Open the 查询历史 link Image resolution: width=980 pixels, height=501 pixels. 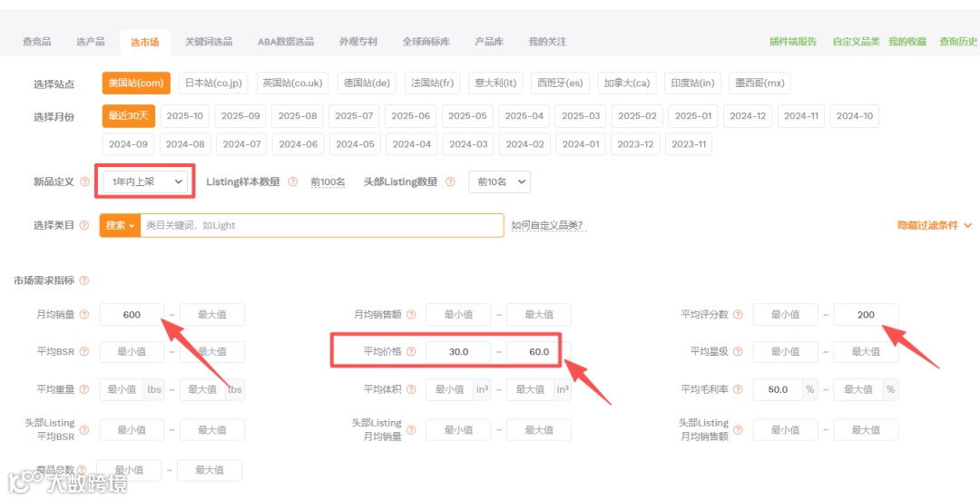coord(958,41)
